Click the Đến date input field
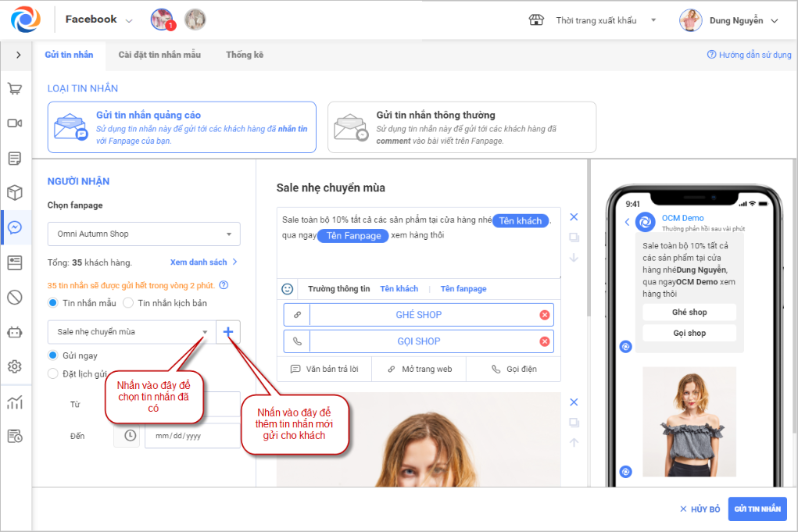This screenshot has width=798, height=532. [x=192, y=436]
